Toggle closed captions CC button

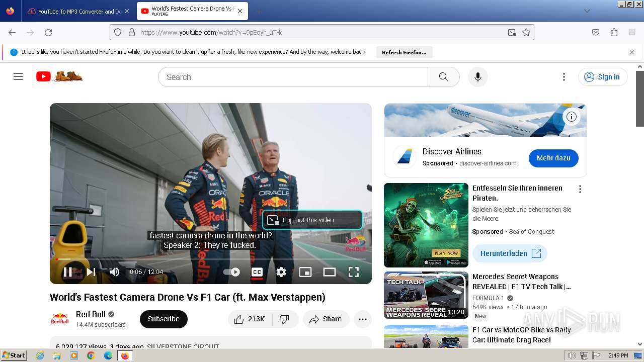(x=257, y=272)
